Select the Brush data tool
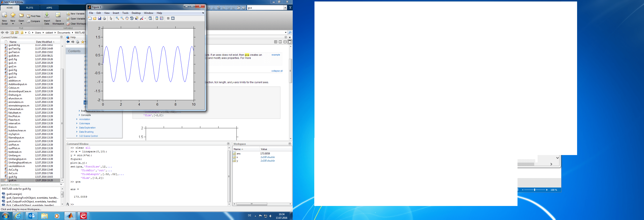The image size is (644, 220). tap(142, 18)
